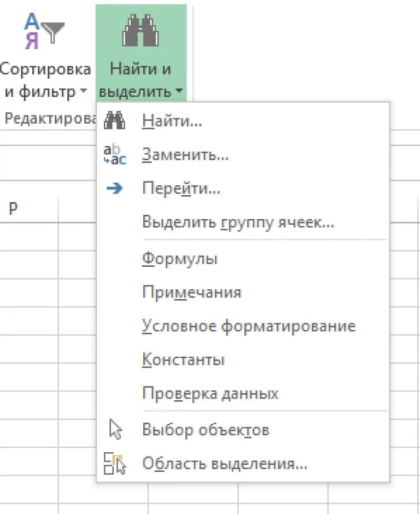Click the Сортировка и фильтр button label

(x=45, y=80)
